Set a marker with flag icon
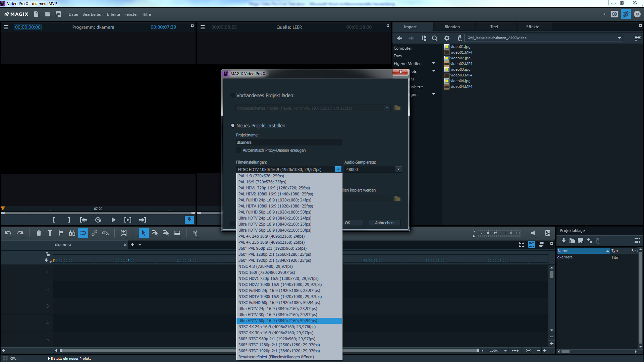Image resolution: width=644 pixels, height=362 pixels. (x=61, y=233)
